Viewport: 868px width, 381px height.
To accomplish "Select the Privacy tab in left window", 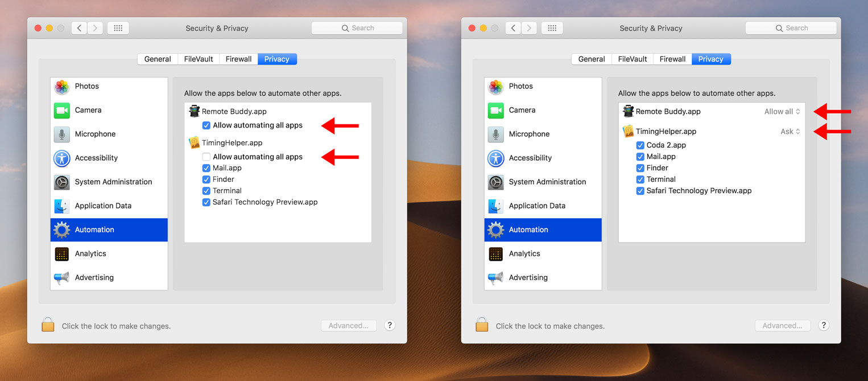I will [x=277, y=59].
